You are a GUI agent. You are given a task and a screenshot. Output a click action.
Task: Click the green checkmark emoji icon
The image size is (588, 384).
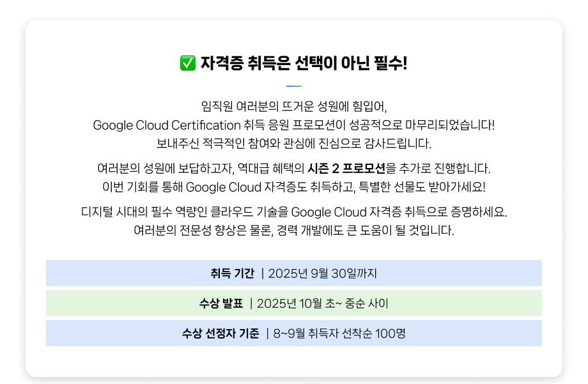[x=187, y=63]
